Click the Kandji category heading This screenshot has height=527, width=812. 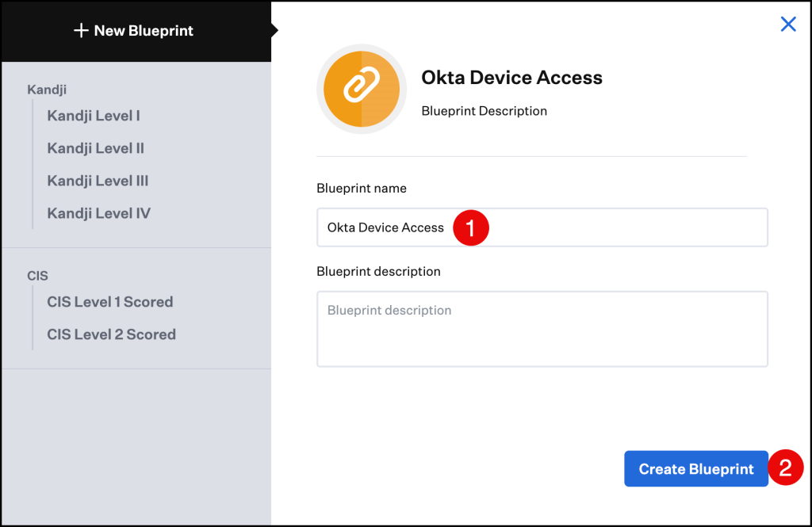click(x=47, y=90)
